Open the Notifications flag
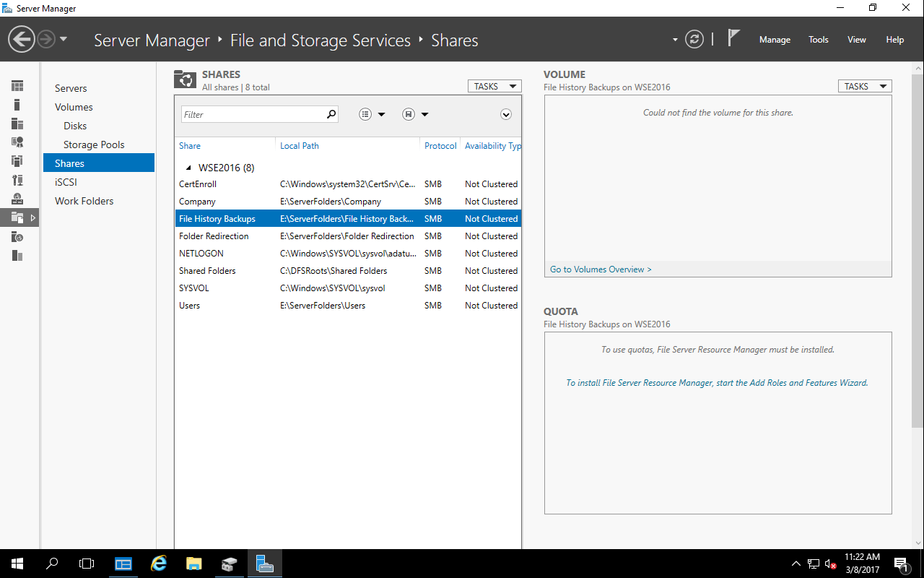Image resolution: width=924 pixels, height=578 pixels. (x=733, y=38)
